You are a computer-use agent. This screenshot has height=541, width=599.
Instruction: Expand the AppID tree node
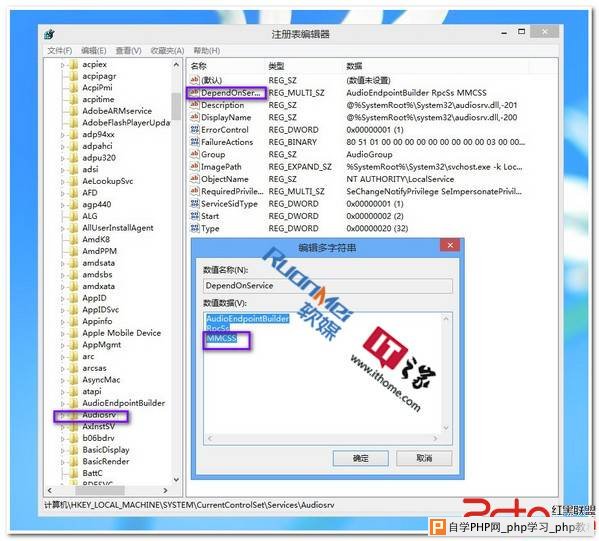63,298
